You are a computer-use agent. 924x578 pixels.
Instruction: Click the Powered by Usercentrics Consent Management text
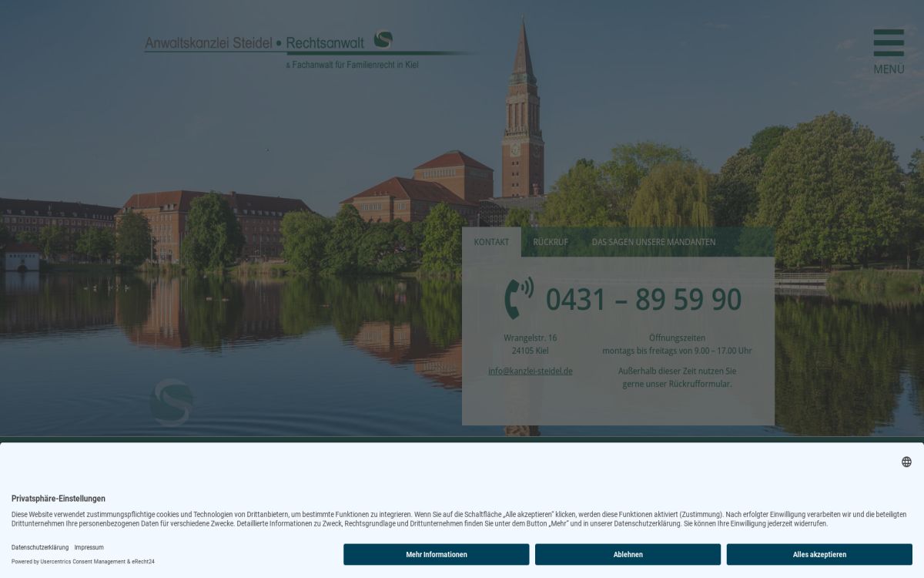click(x=82, y=562)
